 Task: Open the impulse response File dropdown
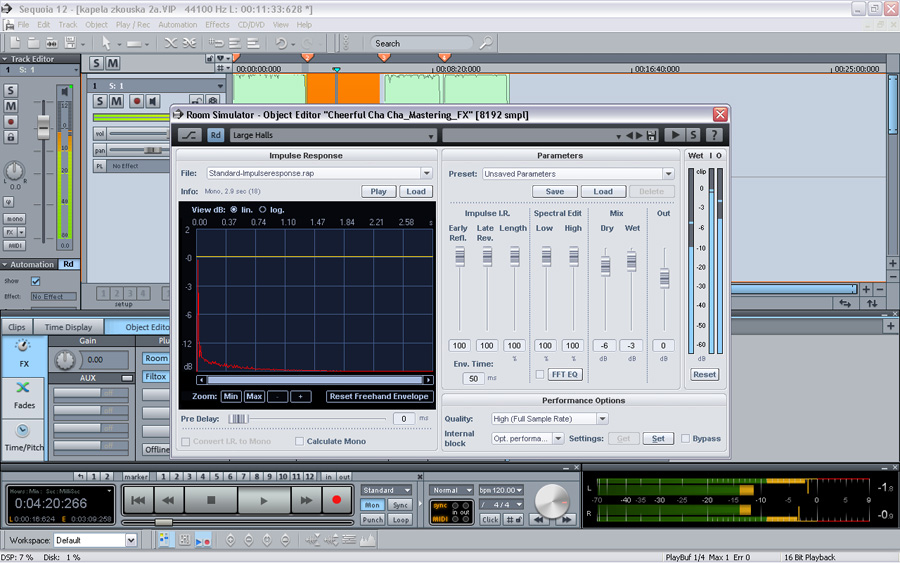(x=427, y=173)
